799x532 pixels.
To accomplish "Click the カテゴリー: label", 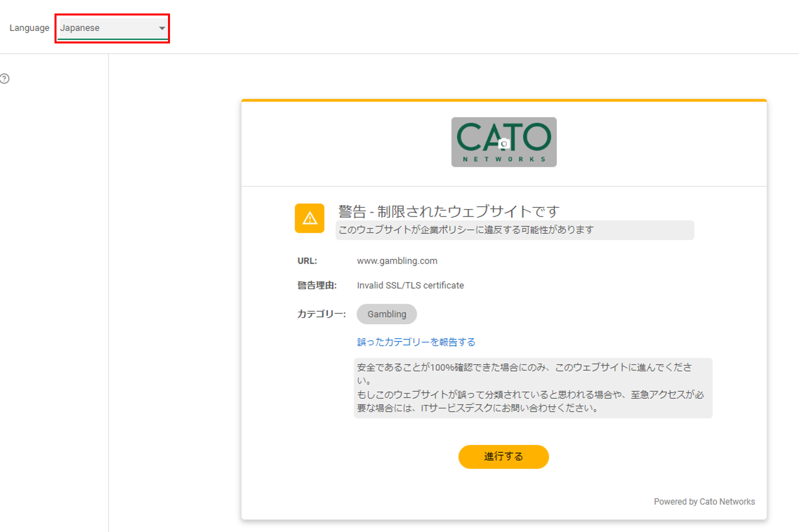I will point(321,314).
